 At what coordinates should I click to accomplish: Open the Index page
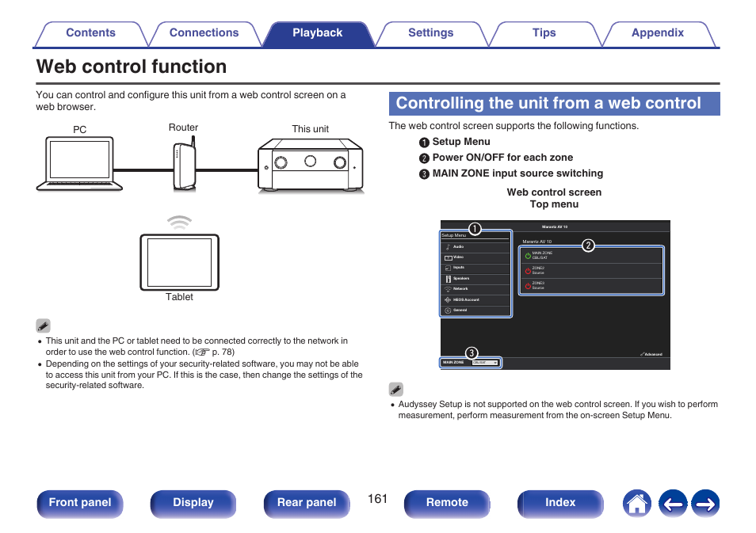560,504
